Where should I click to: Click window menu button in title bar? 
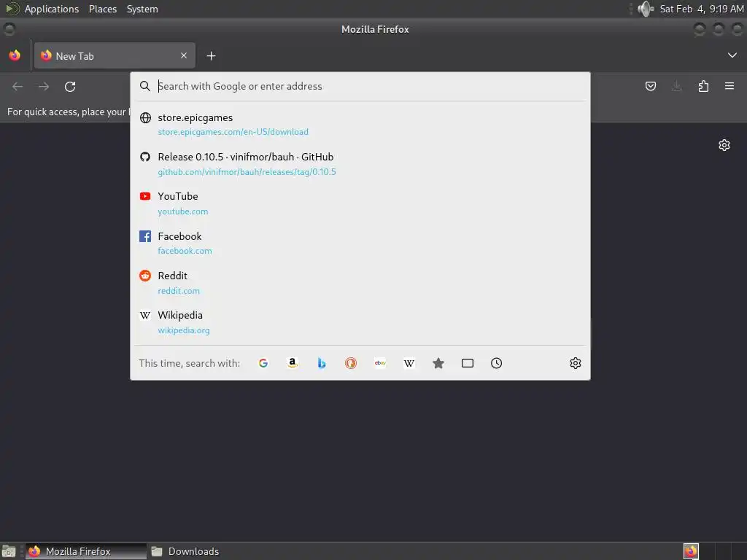(x=9, y=29)
